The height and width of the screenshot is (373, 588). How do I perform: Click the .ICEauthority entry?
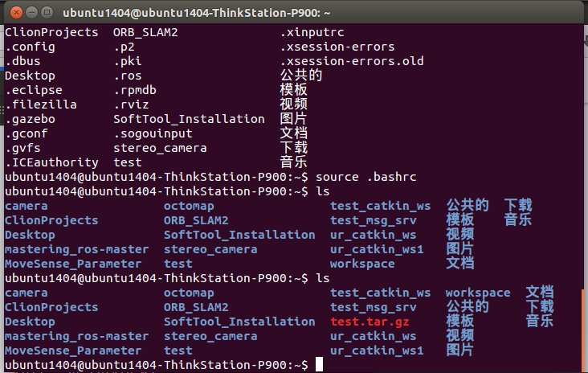pyautogui.click(x=51, y=162)
